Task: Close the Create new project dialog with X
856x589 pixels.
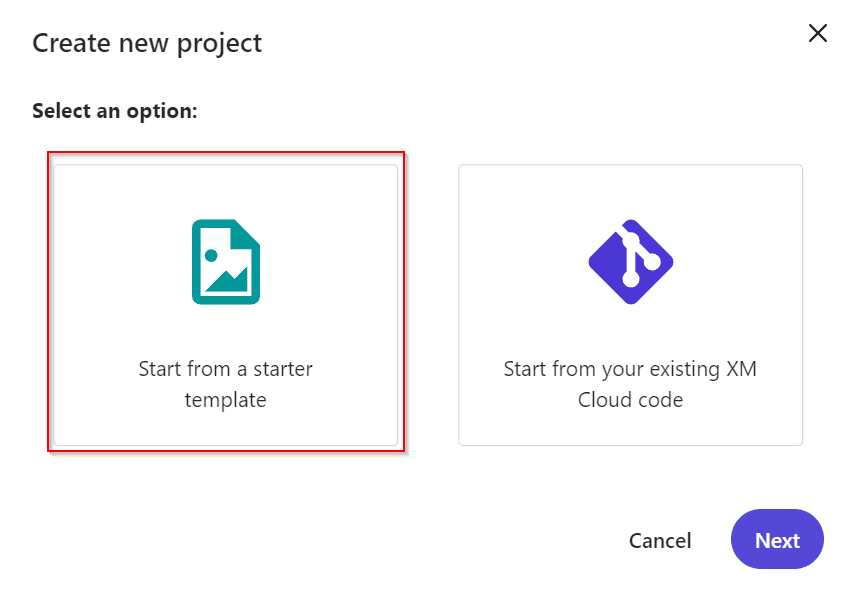Action: coord(817,33)
